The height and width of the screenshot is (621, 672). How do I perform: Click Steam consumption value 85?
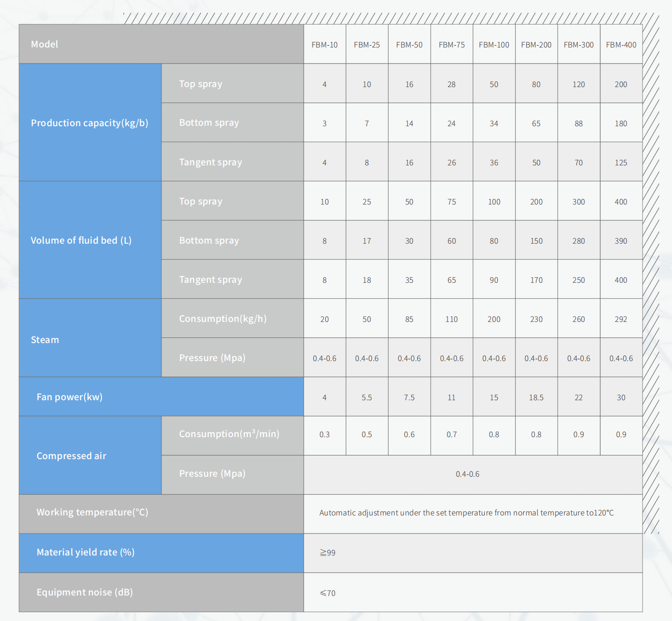click(409, 319)
